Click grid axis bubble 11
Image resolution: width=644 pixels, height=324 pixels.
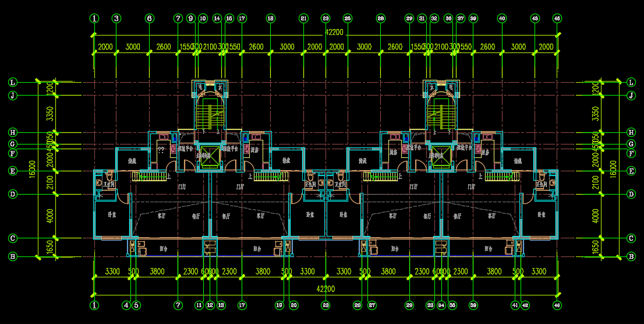[x=199, y=305]
